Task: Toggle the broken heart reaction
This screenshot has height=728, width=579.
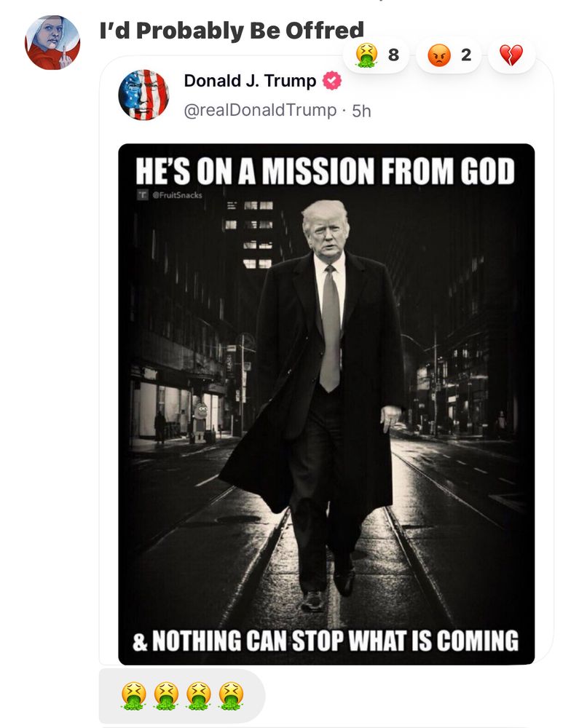Action: tap(511, 55)
